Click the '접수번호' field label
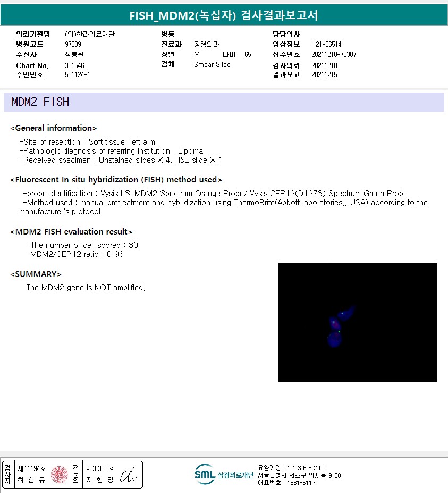Image resolution: width=448 pixels, height=494 pixels. pyautogui.click(x=286, y=54)
